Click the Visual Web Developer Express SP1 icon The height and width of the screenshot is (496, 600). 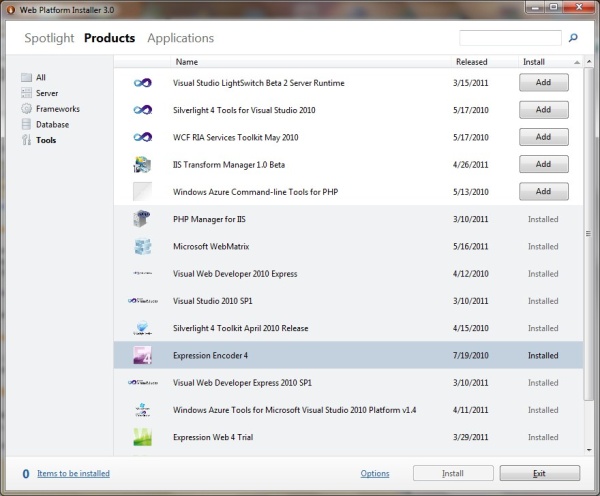tap(143, 382)
